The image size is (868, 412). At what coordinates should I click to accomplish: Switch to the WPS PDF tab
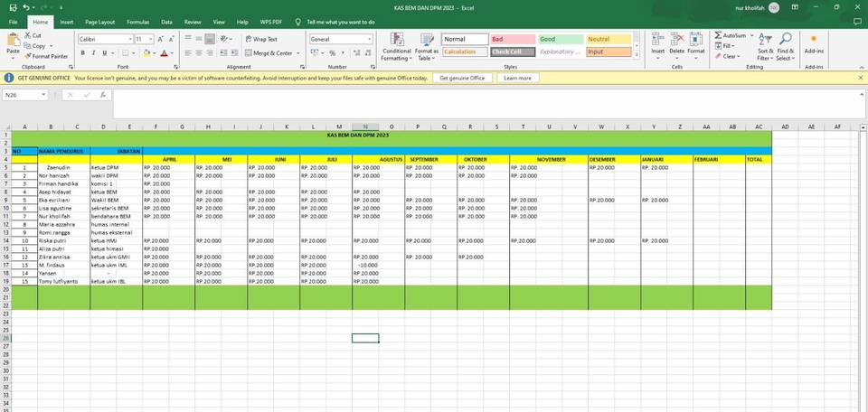270,22
